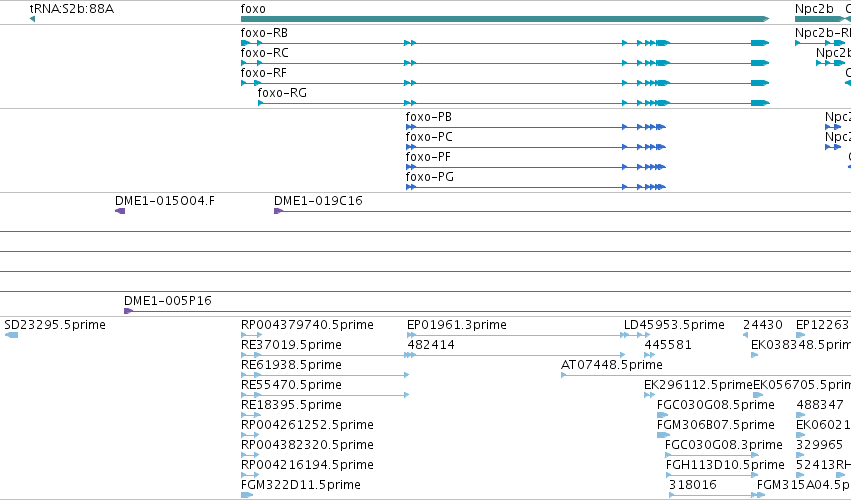This screenshot has width=851, height=500.
Task: Click the small tRNA:S2b:88A arrow glyph
Action: tap(32, 19)
